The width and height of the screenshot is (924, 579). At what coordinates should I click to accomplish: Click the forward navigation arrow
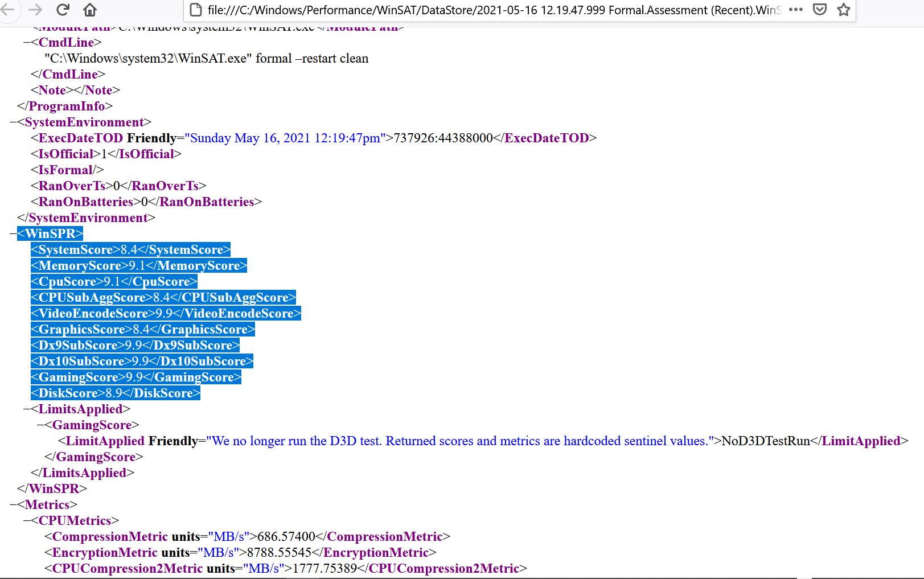35,10
